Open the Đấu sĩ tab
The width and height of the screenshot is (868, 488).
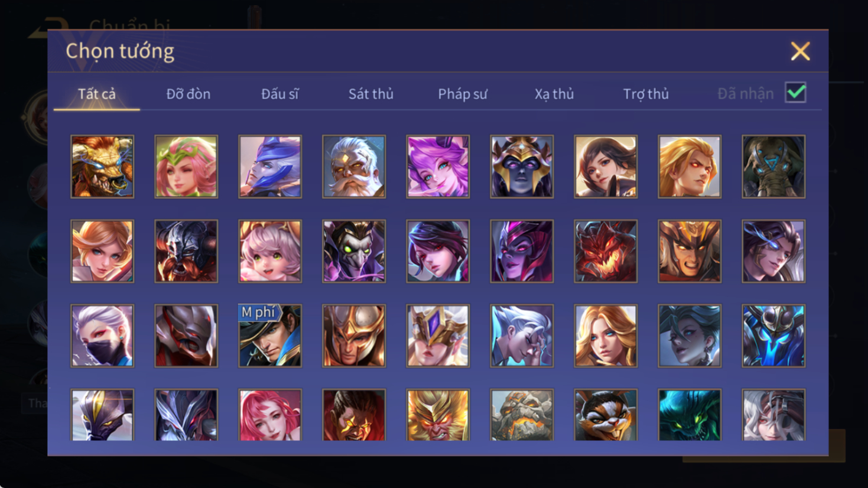tap(280, 94)
